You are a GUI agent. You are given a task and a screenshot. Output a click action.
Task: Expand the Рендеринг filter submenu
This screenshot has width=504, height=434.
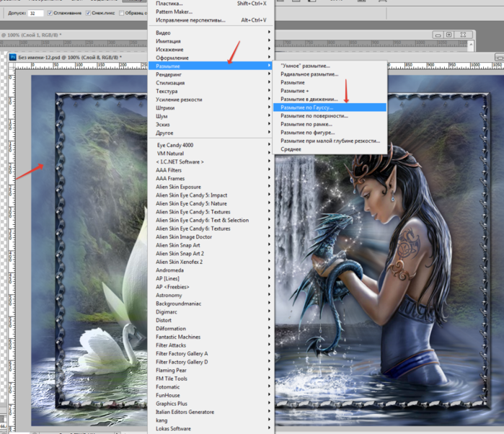click(x=211, y=74)
